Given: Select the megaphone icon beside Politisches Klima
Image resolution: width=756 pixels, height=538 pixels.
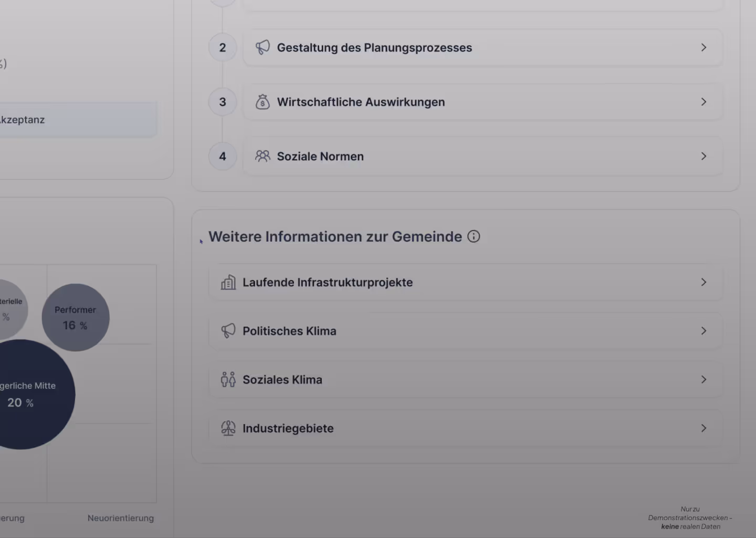Looking at the screenshot, I should point(228,331).
